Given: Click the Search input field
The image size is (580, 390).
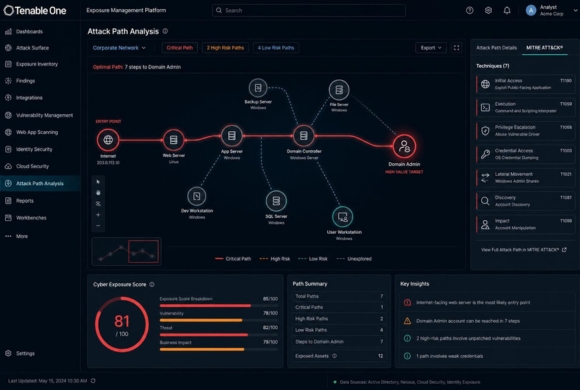Looking at the screenshot, I should 309,10.
